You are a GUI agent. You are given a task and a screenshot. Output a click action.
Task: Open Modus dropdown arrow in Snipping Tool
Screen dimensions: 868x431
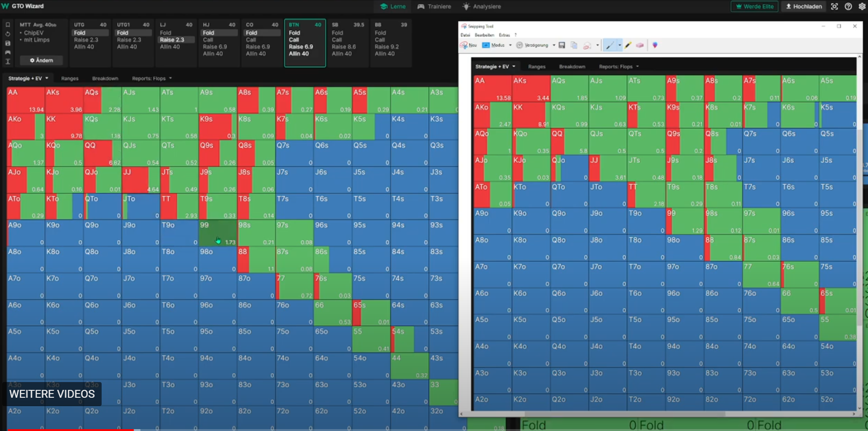pyautogui.click(x=510, y=45)
